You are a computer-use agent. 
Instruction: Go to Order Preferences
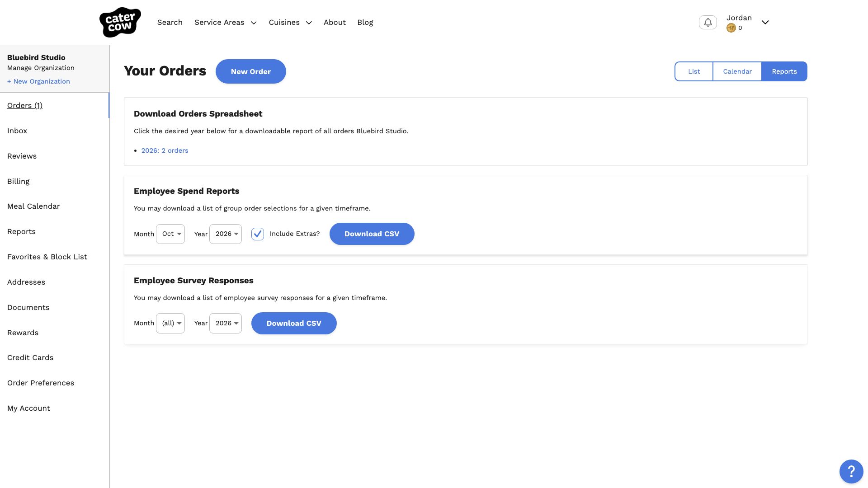(x=41, y=383)
